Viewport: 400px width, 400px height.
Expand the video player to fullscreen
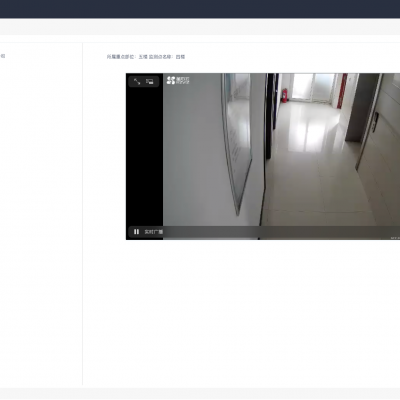click(137, 81)
